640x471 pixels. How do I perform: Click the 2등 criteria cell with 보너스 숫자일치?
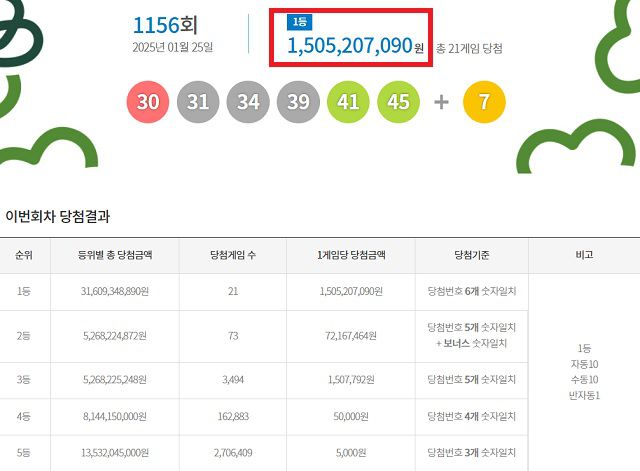(472, 335)
